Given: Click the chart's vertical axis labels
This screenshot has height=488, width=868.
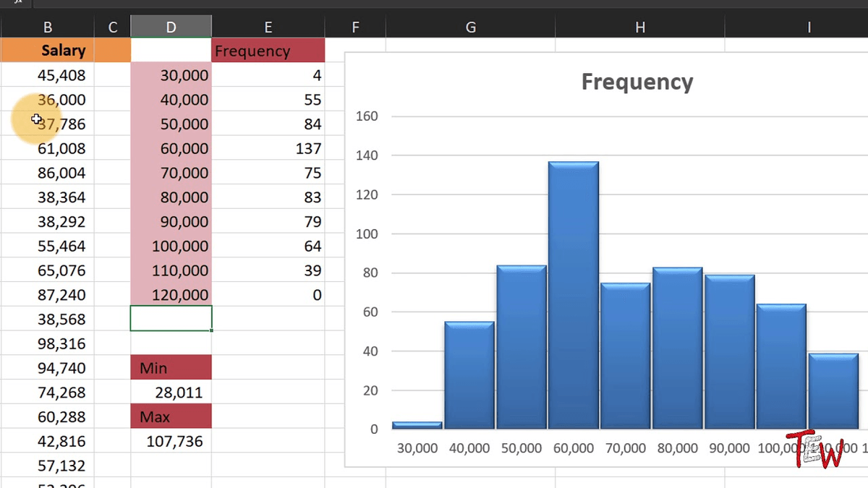Looking at the screenshot, I should (368, 273).
